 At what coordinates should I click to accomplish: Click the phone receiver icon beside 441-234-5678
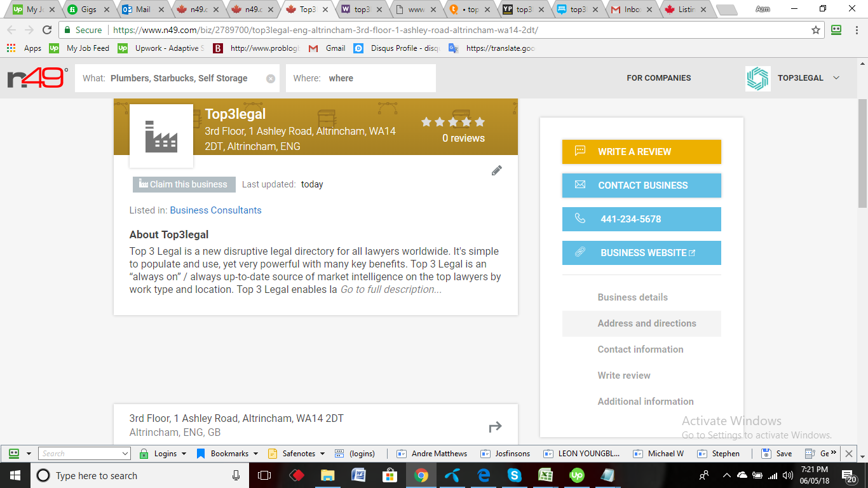click(579, 219)
